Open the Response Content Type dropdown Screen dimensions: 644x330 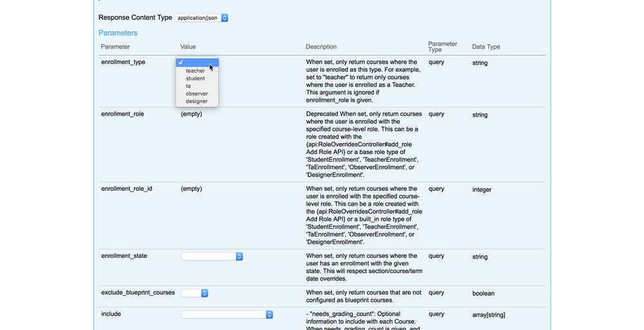click(x=201, y=17)
